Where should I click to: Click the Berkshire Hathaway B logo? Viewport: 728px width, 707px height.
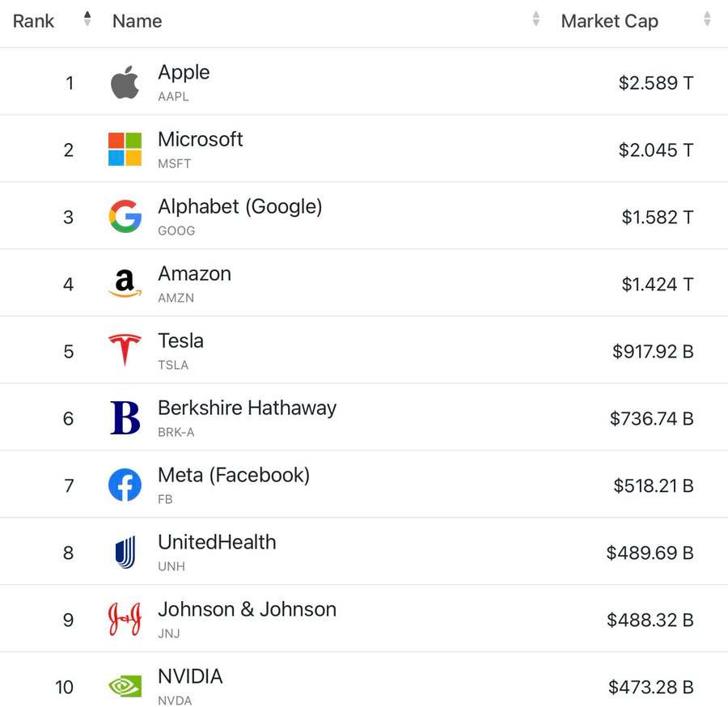125,417
